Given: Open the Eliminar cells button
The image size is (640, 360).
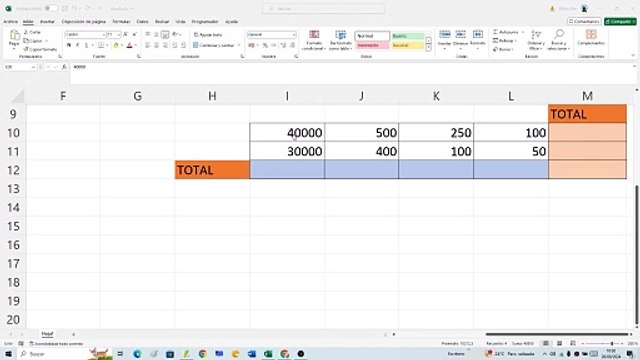Looking at the screenshot, I should click(460, 39).
